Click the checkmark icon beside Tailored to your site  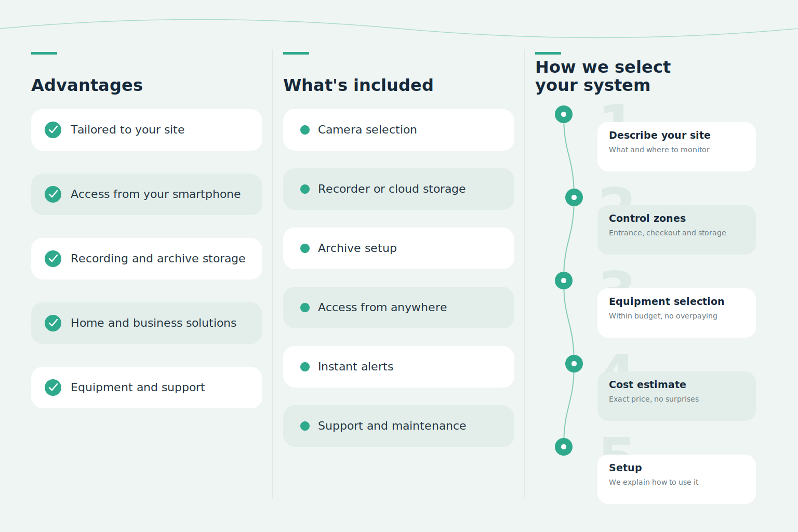(53, 130)
